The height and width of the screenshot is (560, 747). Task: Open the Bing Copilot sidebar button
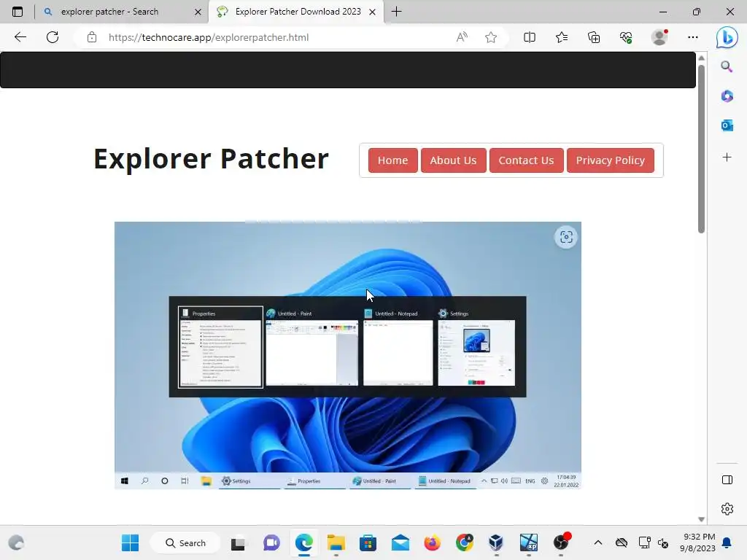[727, 37]
